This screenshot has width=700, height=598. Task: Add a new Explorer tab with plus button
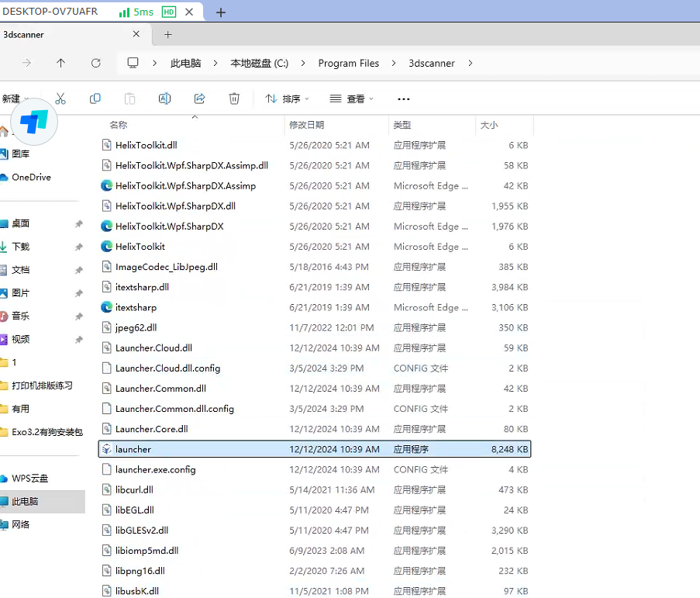[x=167, y=35]
